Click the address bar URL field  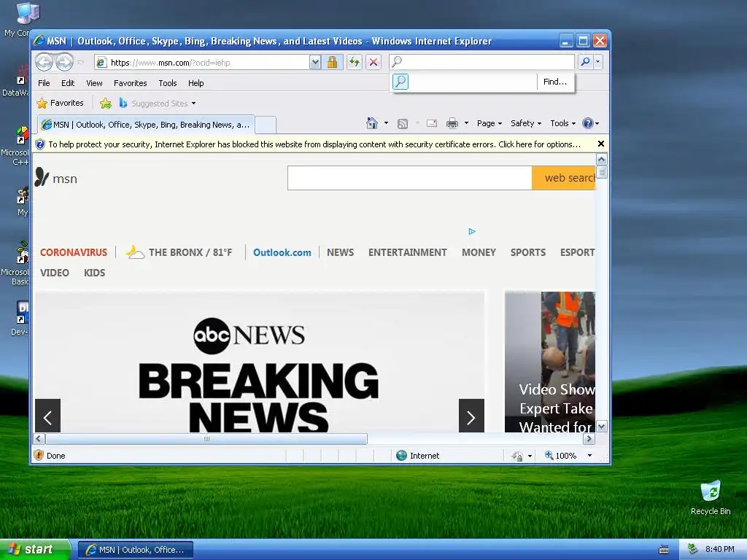point(201,63)
